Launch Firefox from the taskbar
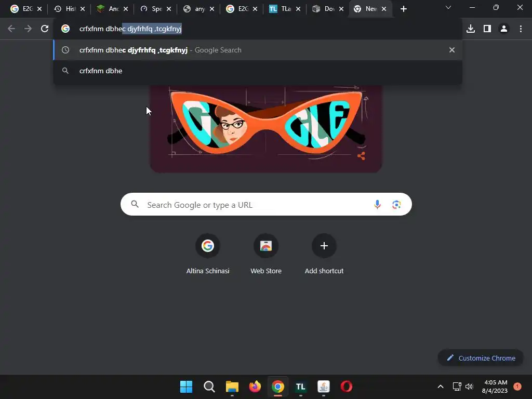Screen dimensions: 532x399 (x=255, y=387)
